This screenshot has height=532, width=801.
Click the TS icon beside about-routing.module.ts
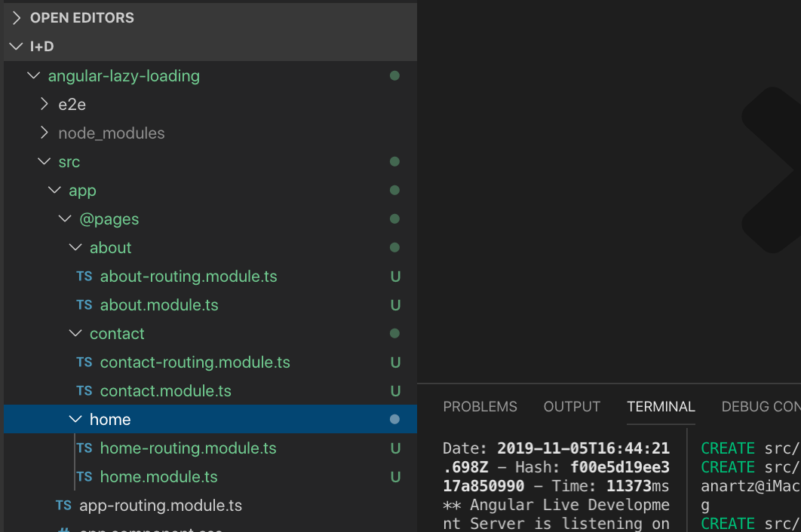84,277
